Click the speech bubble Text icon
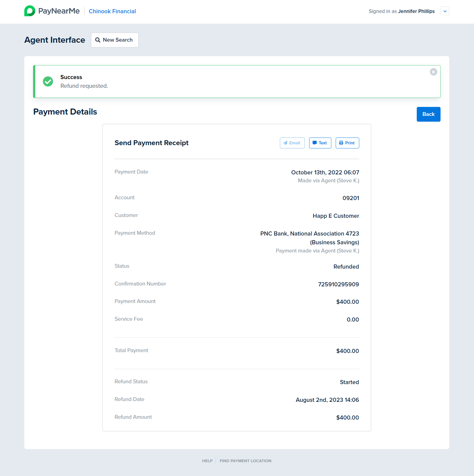The image size is (474, 476). (x=315, y=143)
